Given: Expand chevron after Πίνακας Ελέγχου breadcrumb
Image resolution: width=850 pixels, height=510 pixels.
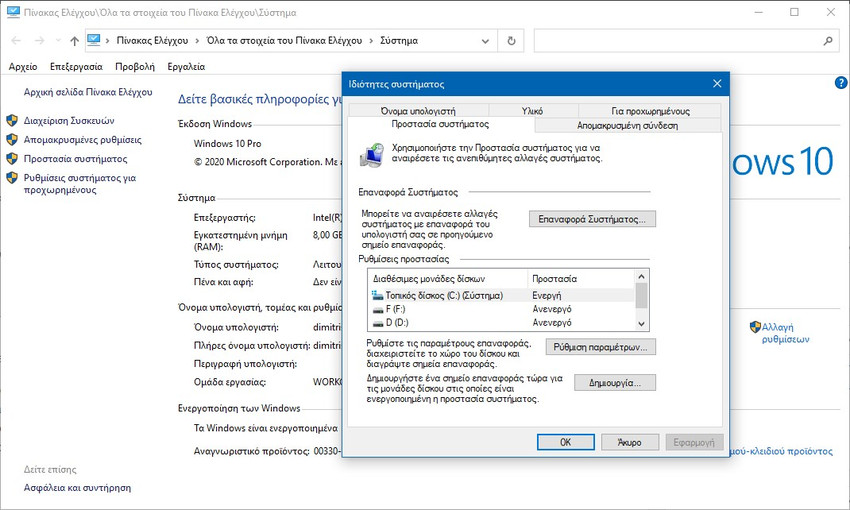Looking at the screenshot, I should coord(197,41).
